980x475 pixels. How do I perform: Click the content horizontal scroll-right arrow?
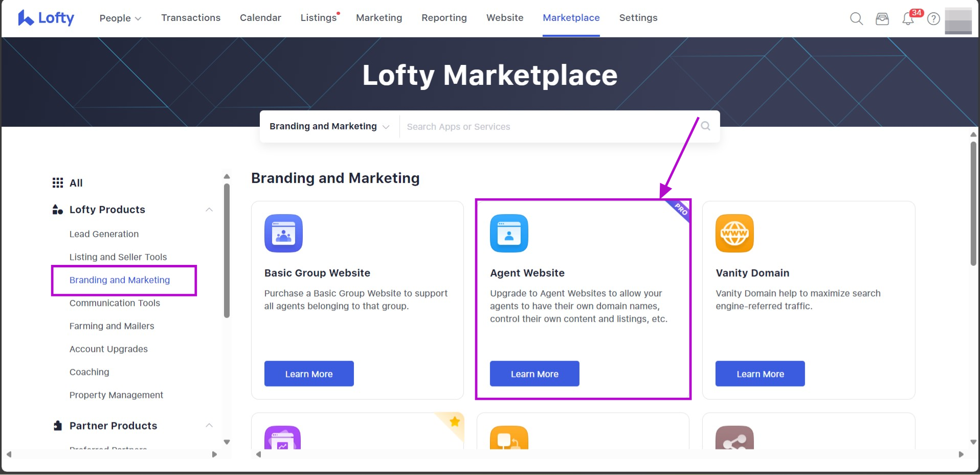coord(961,454)
